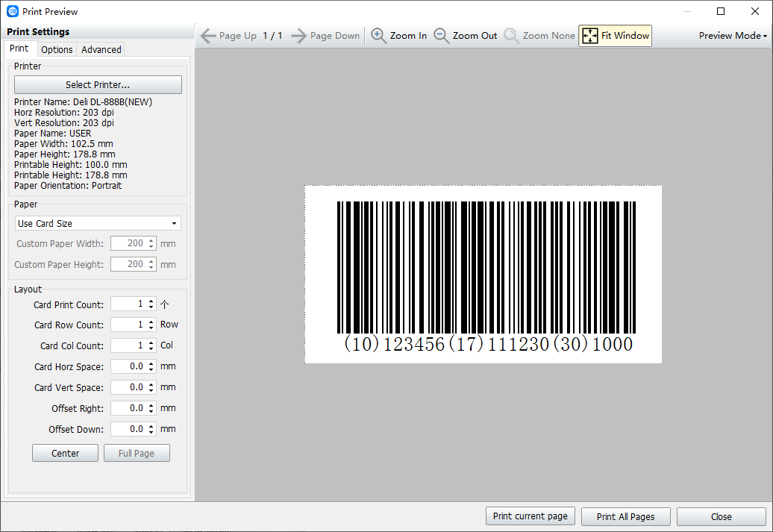
Task: Click the 'Printer Name: Deli DL-888B(NEW)' text
Action: 84,102
